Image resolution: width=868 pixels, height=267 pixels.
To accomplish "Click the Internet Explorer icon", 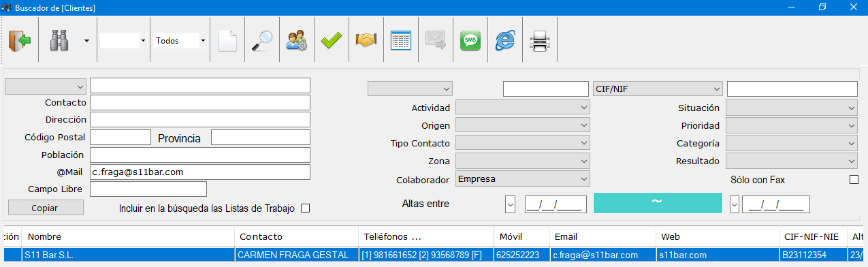I will coord(505,41).
